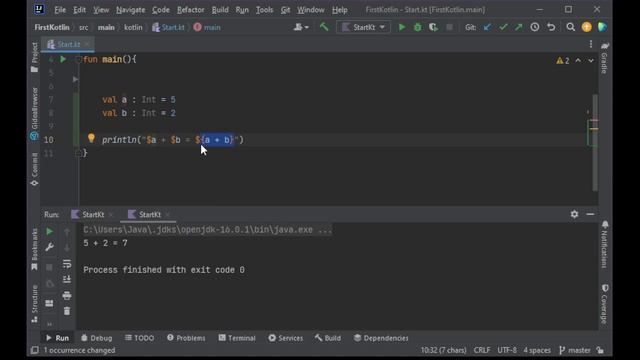This screenshot has height=360, width=640.
Task: Start debugging with the bug icon
Action: point(418,27)
